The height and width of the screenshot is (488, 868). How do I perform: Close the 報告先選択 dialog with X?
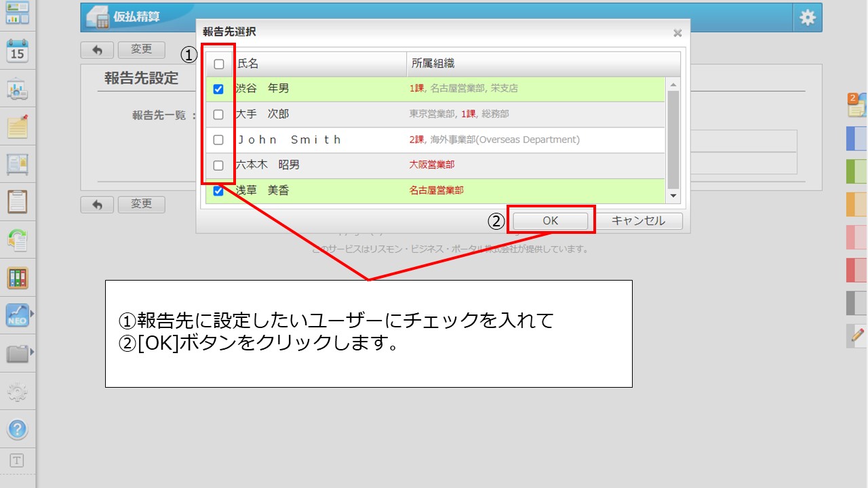[x=677, y=33]
